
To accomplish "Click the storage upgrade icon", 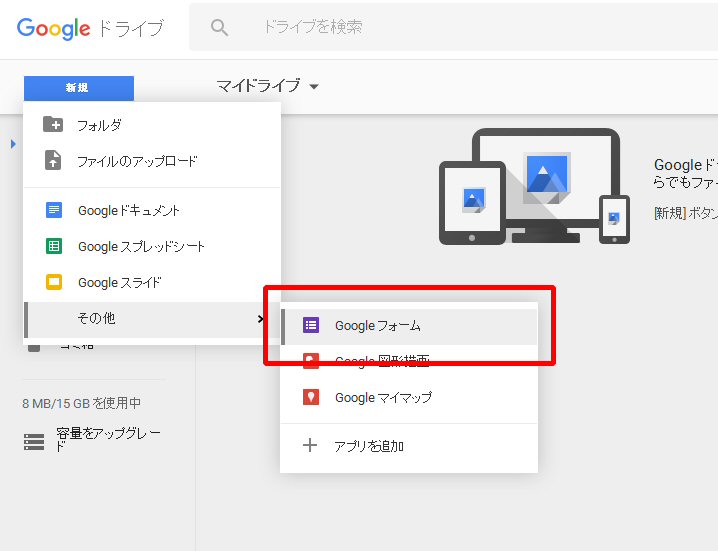I will point(34,442).
